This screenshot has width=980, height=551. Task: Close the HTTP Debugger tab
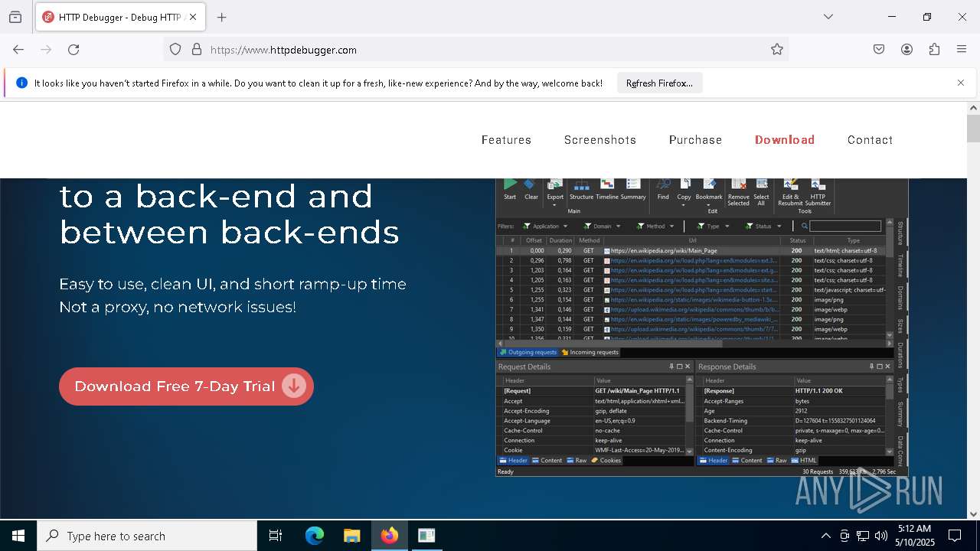tap(193, 17)
